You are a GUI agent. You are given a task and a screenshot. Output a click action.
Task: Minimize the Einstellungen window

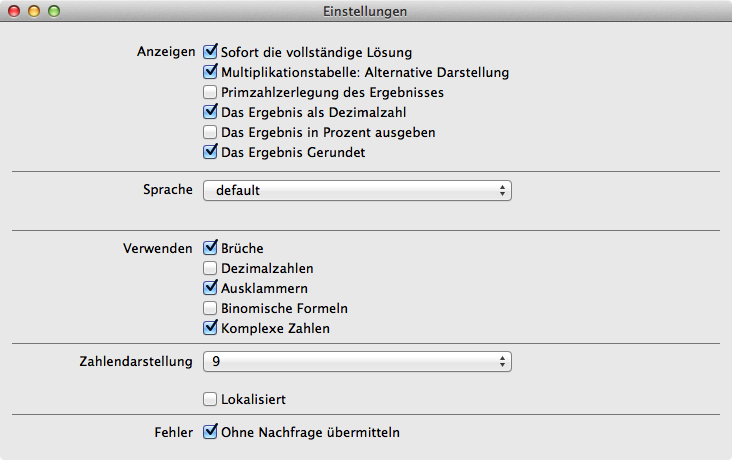point(34,11)
